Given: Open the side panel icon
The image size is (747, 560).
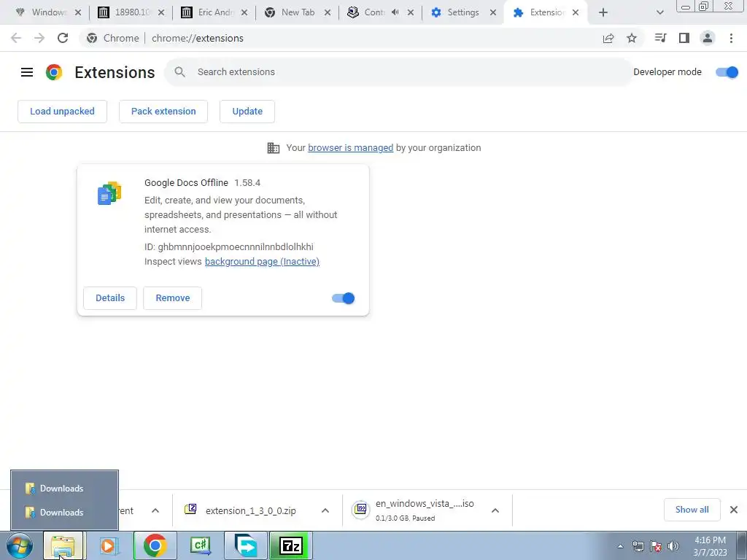Looking at the screenshot, I should (x=684, y=38).
